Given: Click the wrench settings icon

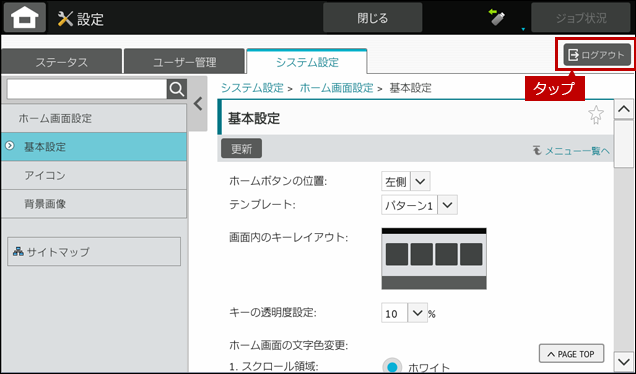Looking at the screenshot, I should point(65,19).
